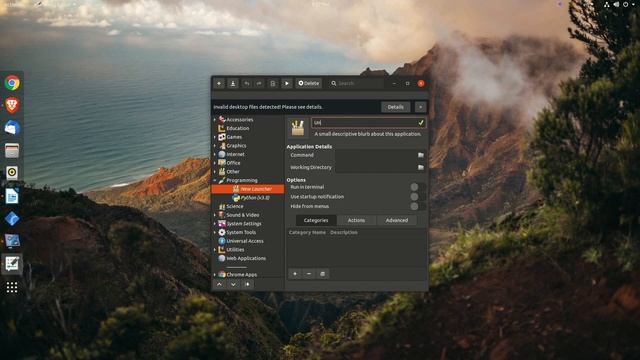Click the Description column header

(x=344, y=232)
